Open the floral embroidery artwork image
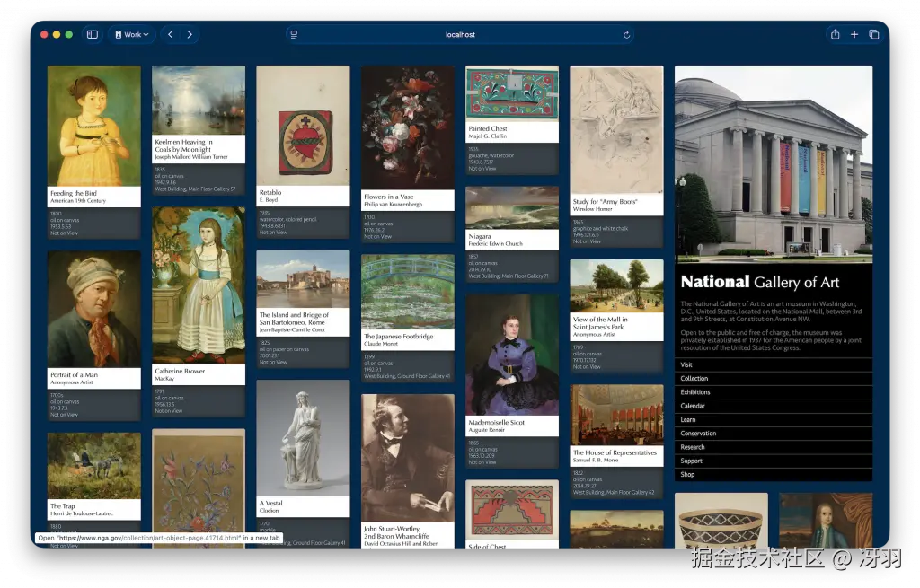The width and height of the screenshot is (920, 588). coord(199,488)
